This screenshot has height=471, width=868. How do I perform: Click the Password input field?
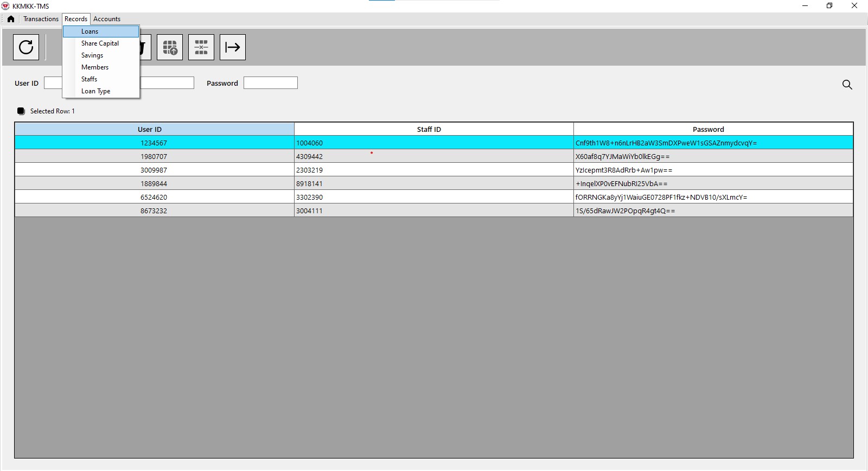pos(271,83)
